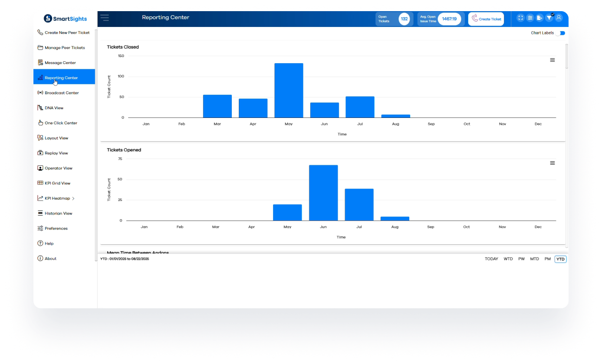Select the YTD date range option

(560, 259)
